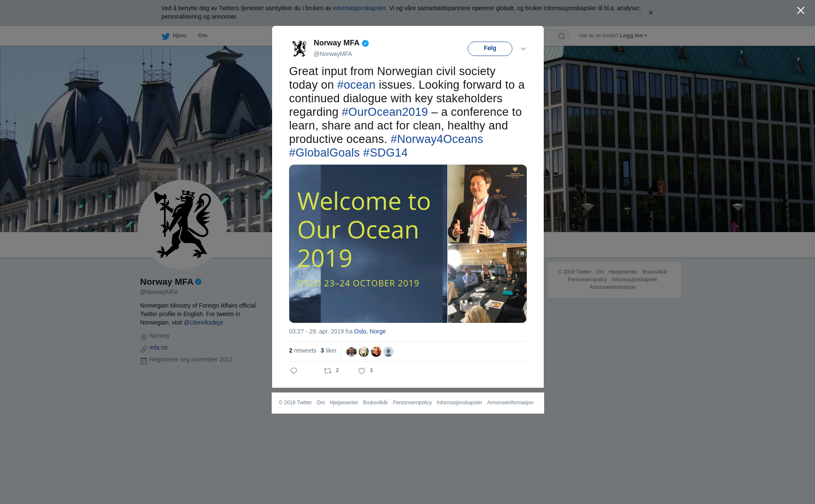This screenshot has height=504, width=815.
Task: Click the Twitter bird Hjem icon
Action: [166, 36]
